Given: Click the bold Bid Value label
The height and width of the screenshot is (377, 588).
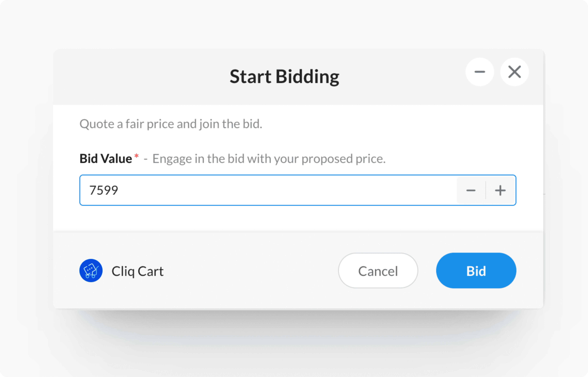Looking at the screenshot, I should tap(106, 159).
